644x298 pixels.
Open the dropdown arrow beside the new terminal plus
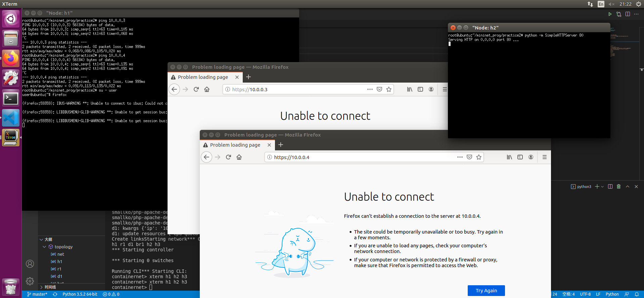pyautogui.click(x=602, y=187)
